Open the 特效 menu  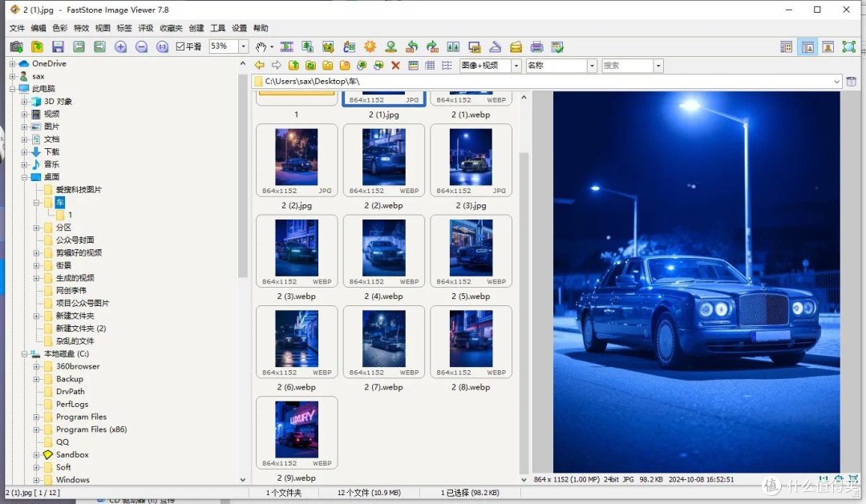(81, 28)
